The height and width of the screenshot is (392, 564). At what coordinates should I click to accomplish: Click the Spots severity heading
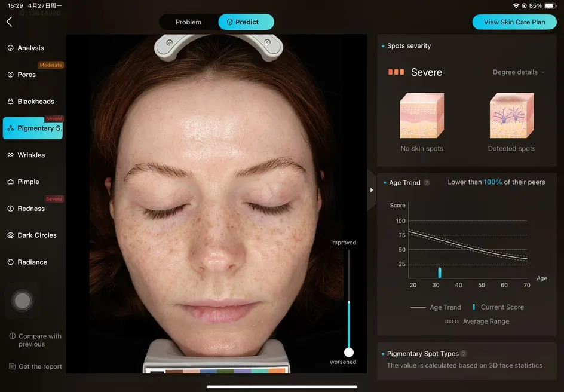(409, 45)
